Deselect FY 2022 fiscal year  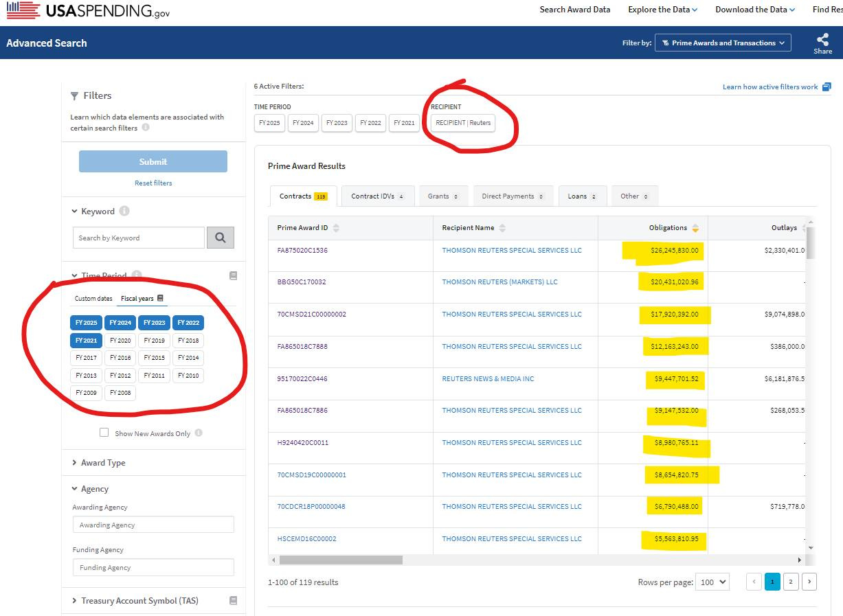click(x=188, y=323)
